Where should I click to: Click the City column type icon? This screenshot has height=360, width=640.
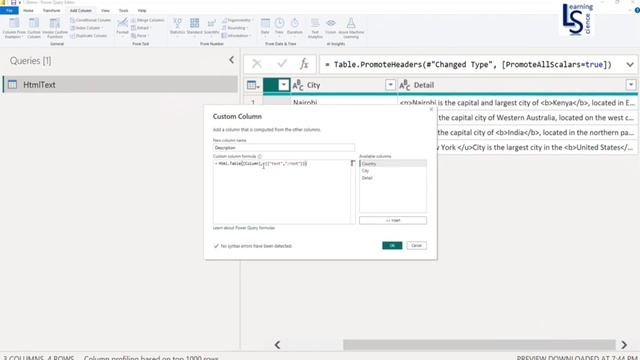298,85
